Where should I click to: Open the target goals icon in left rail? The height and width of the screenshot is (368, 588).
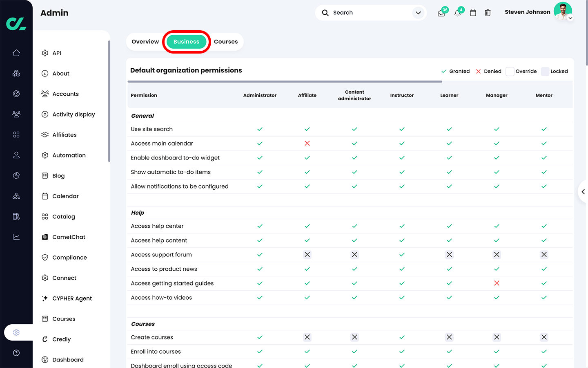pos(16,94)
